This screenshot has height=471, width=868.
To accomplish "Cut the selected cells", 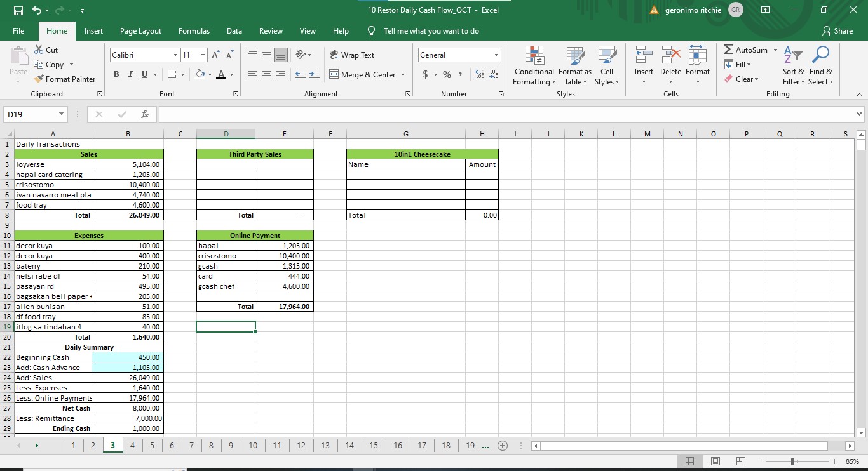I will click(x=45, y=50).
